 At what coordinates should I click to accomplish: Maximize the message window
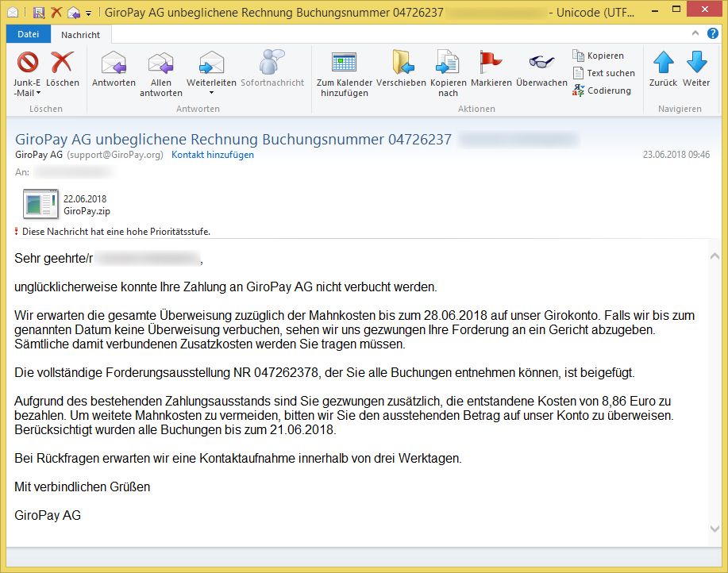(676, 10)
